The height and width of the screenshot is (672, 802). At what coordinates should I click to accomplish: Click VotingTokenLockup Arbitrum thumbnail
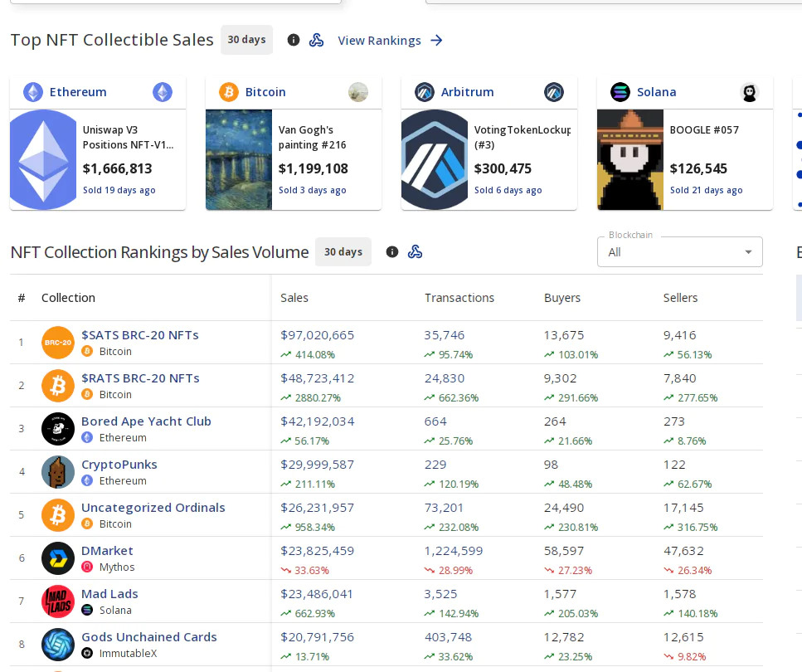(x=435, y=159)
